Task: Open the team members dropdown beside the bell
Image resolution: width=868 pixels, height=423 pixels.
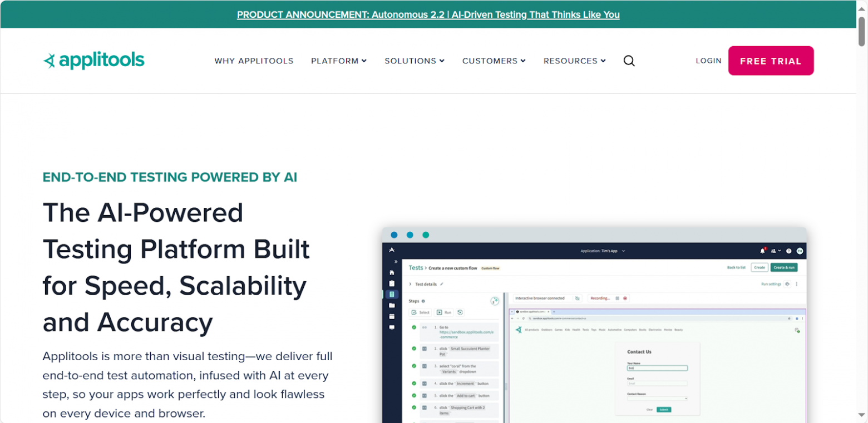Action: [776, 251]
